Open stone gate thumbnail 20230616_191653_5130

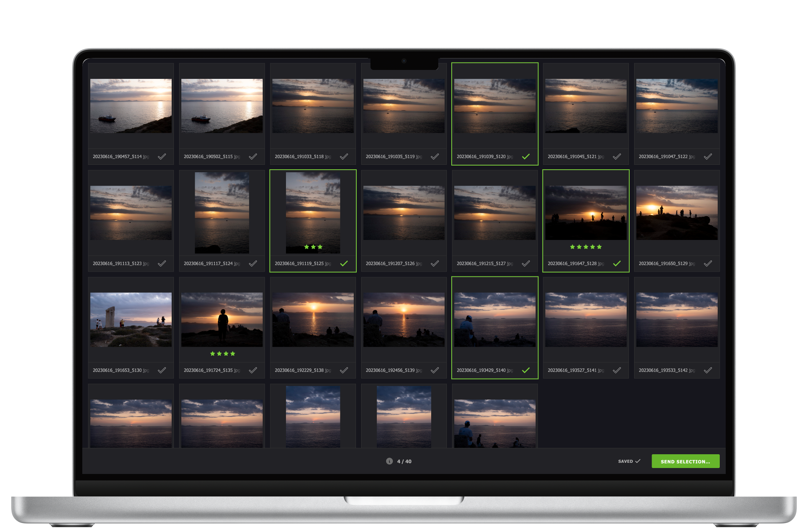131,320
